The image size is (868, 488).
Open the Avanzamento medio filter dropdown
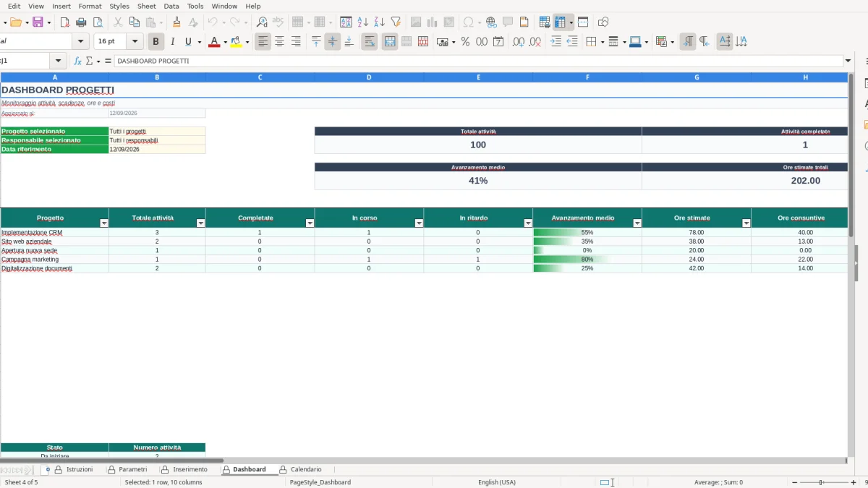click(637, 223)
